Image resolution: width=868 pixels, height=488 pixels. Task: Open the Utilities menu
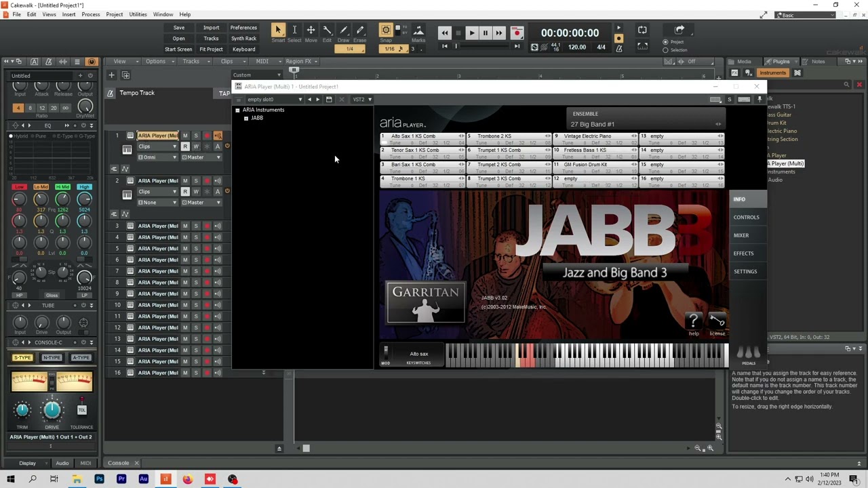tap(138, 14)
